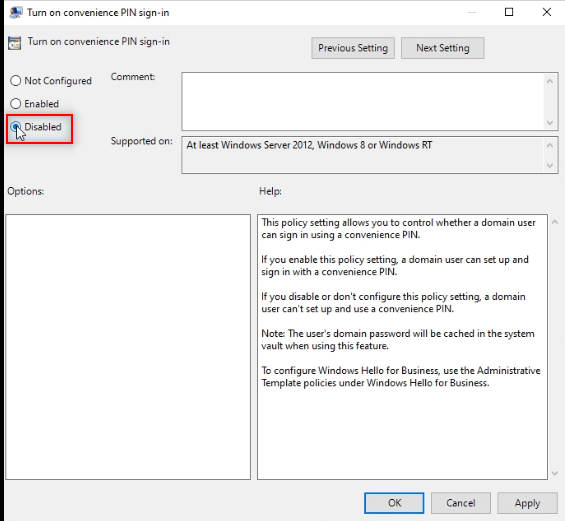The width and height of the screenshot is (565, 521).
Task: Click the Comment box scroll up arrow
Action: click(550, 81)
